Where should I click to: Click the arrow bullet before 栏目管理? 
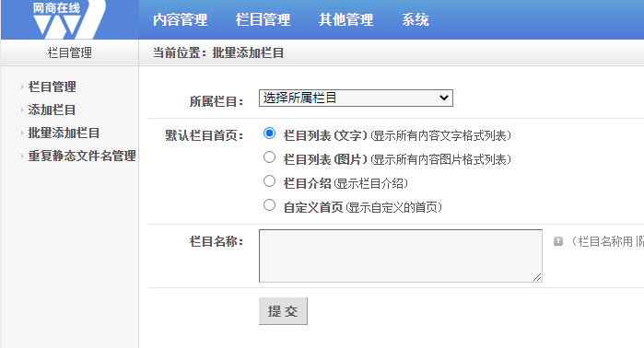[22, 87]
